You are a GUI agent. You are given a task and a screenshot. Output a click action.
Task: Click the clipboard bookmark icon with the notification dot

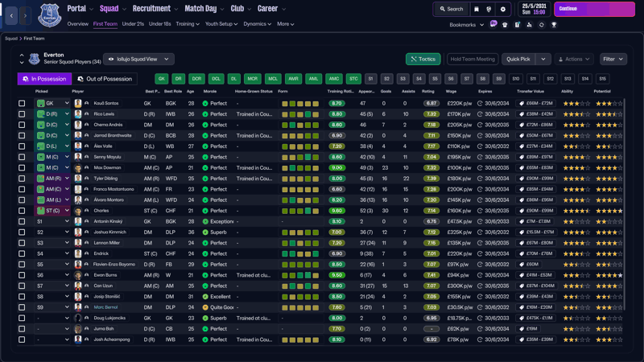coord(518,25)
